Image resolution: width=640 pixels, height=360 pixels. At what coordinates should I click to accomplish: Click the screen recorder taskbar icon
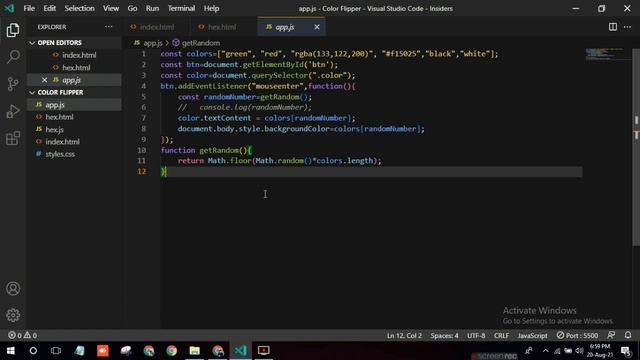[x=263, y=351]
